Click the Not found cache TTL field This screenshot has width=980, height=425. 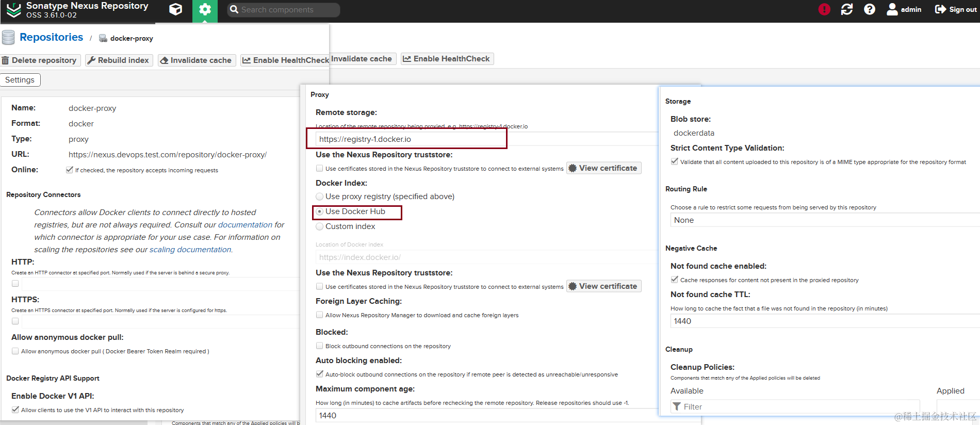(x=825, y=321)
